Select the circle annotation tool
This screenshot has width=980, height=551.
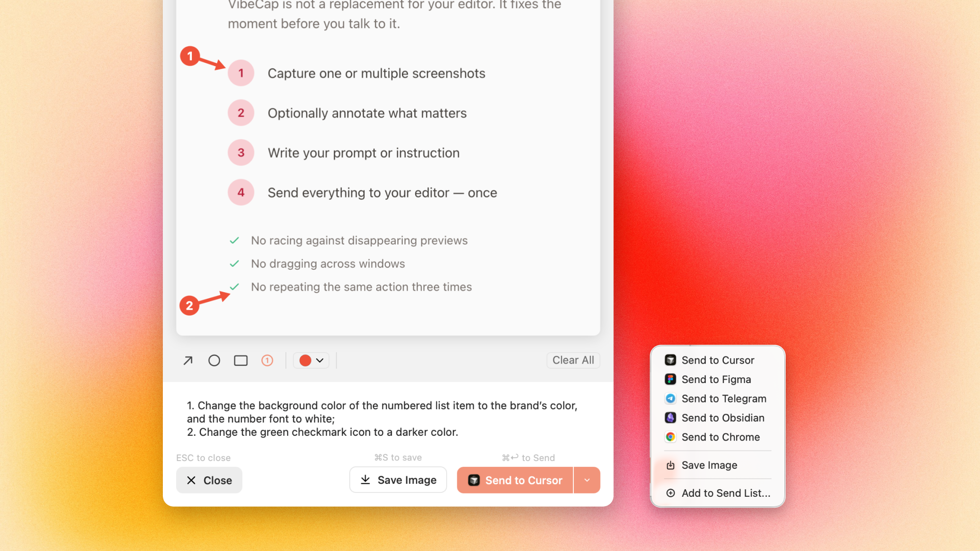click(214, 360)
